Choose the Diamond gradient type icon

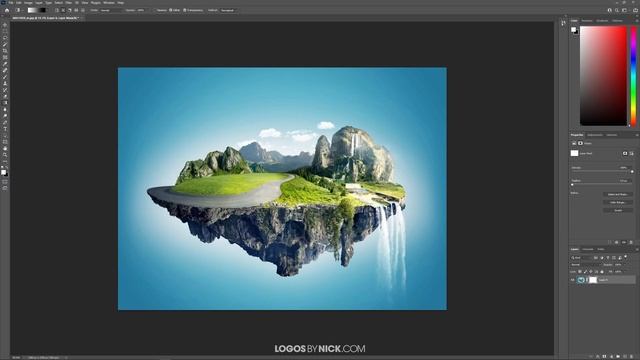pos(83,10)
